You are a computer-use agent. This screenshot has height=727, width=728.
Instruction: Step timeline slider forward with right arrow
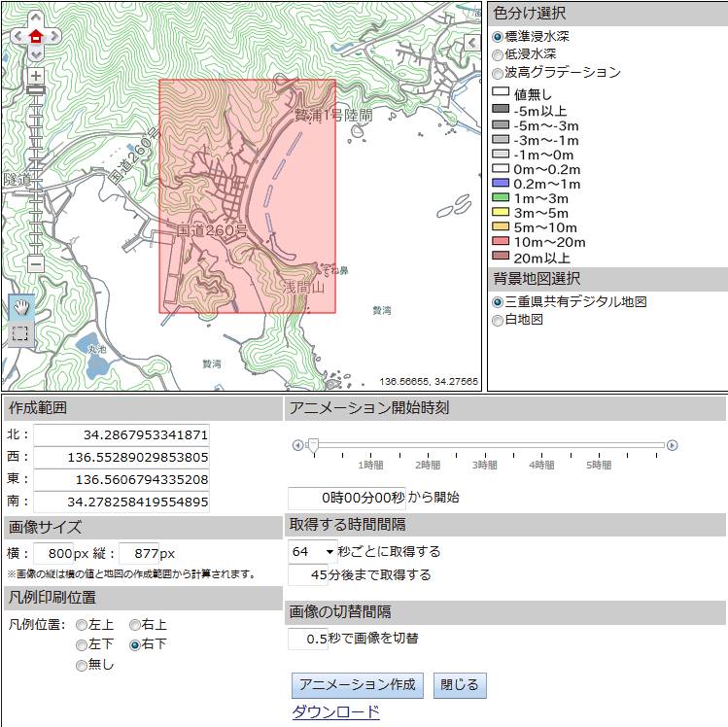coord(672,445)
